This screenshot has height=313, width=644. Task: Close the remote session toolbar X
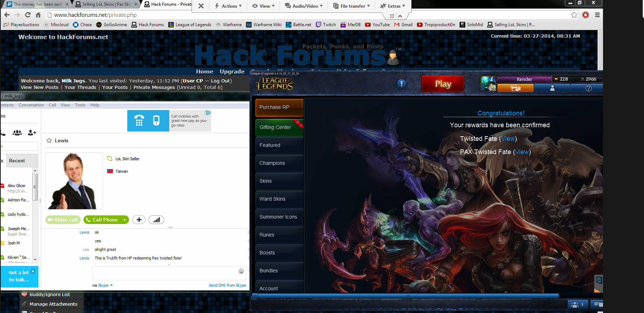click(x=201, y=6)
